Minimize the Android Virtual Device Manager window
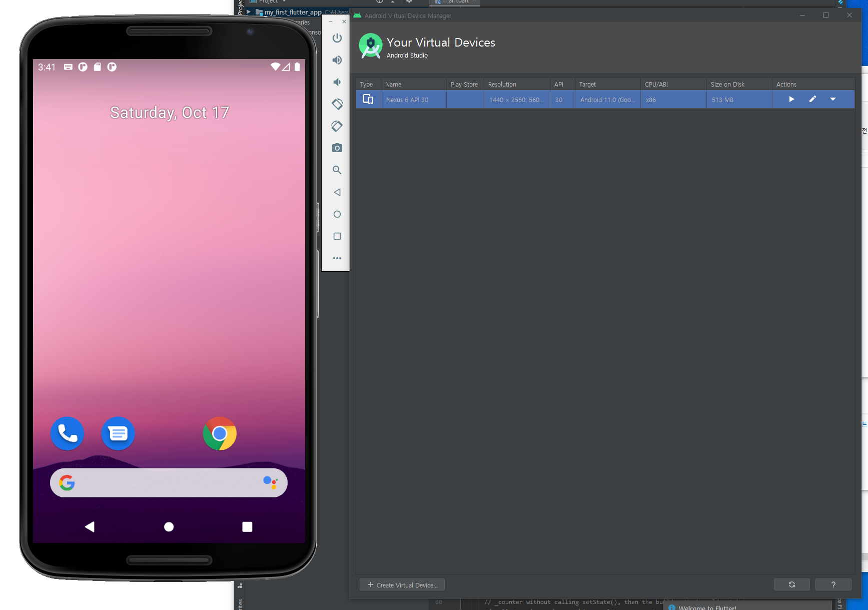 coord(802,16)
